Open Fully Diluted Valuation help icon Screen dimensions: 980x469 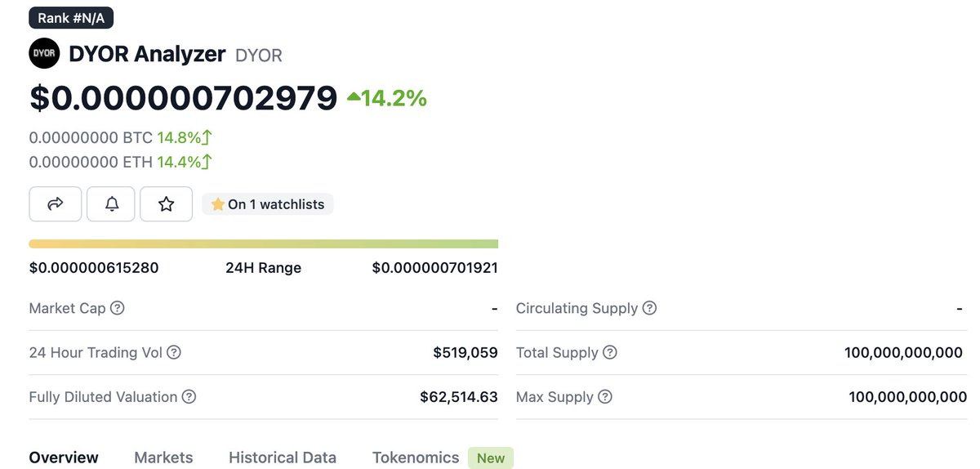tap(189, 396)
